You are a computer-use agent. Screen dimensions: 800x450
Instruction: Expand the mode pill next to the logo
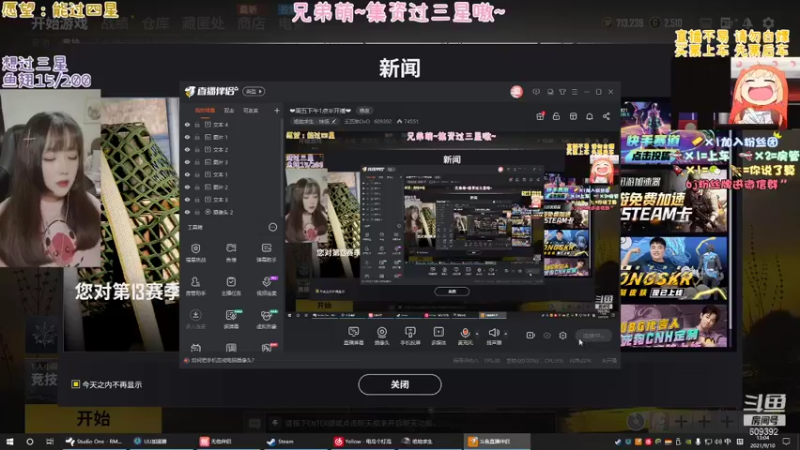(x=254, y=91)
